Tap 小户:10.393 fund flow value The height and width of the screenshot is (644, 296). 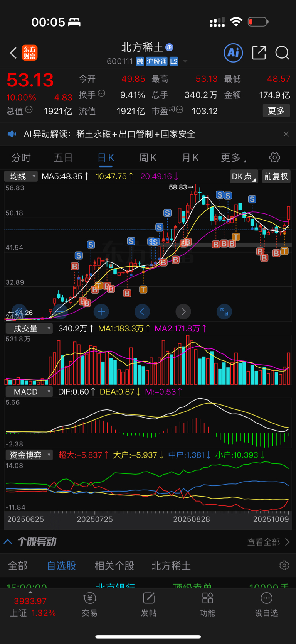pos(240,455)
